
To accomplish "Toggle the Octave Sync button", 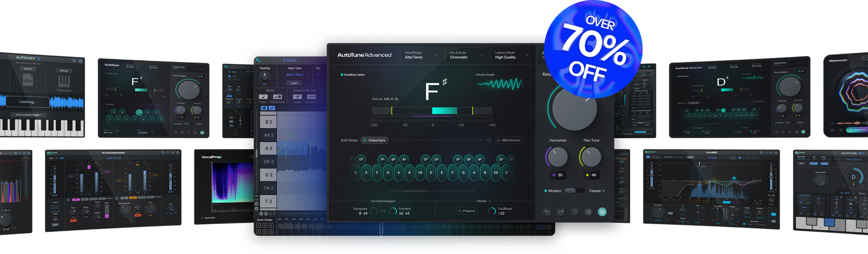I will tap(375, 140).
